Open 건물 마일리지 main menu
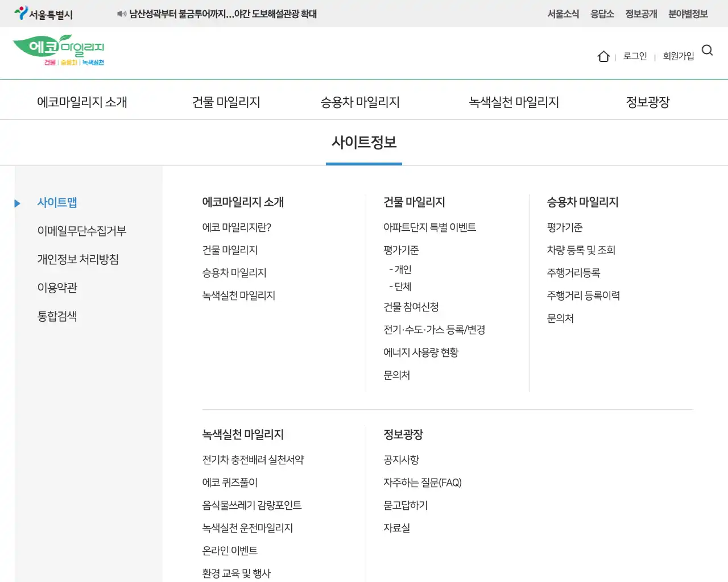The height and width of the screenshot is (582, 728). click(x=226, y=102)
